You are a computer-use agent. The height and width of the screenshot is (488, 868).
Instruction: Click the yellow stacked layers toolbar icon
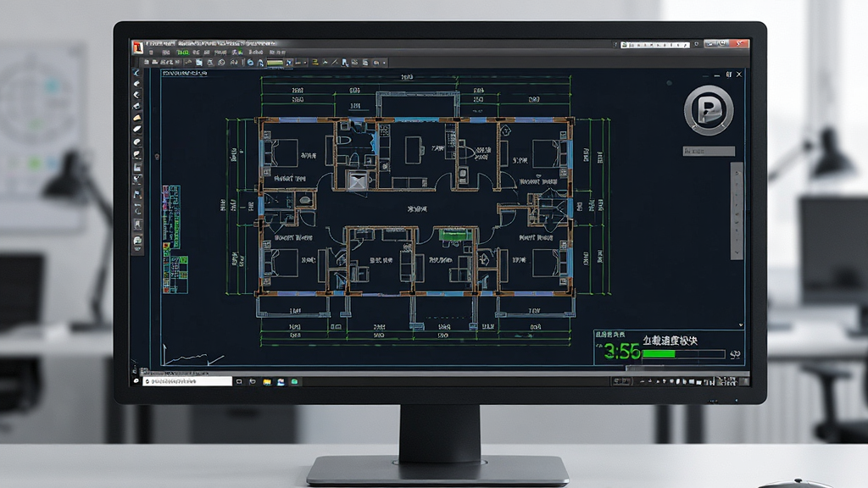point(315,63)
